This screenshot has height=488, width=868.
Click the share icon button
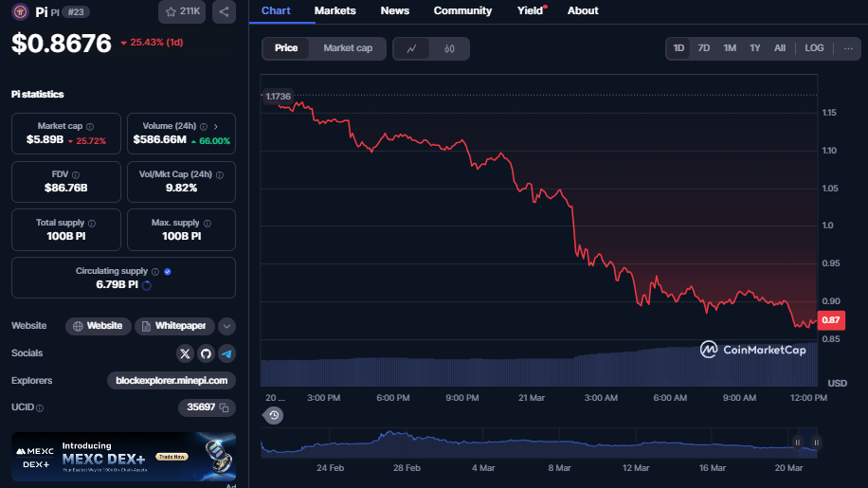pos(224,11)
